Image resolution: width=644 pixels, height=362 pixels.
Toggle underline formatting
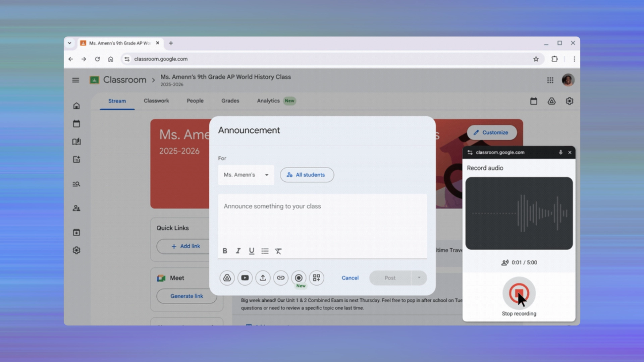tap(252, 251)
